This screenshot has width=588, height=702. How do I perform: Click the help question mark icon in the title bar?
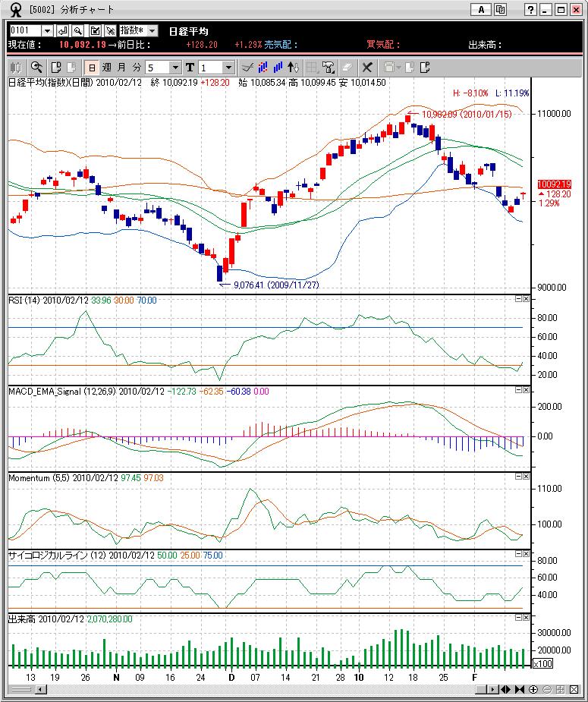[529, 10]
